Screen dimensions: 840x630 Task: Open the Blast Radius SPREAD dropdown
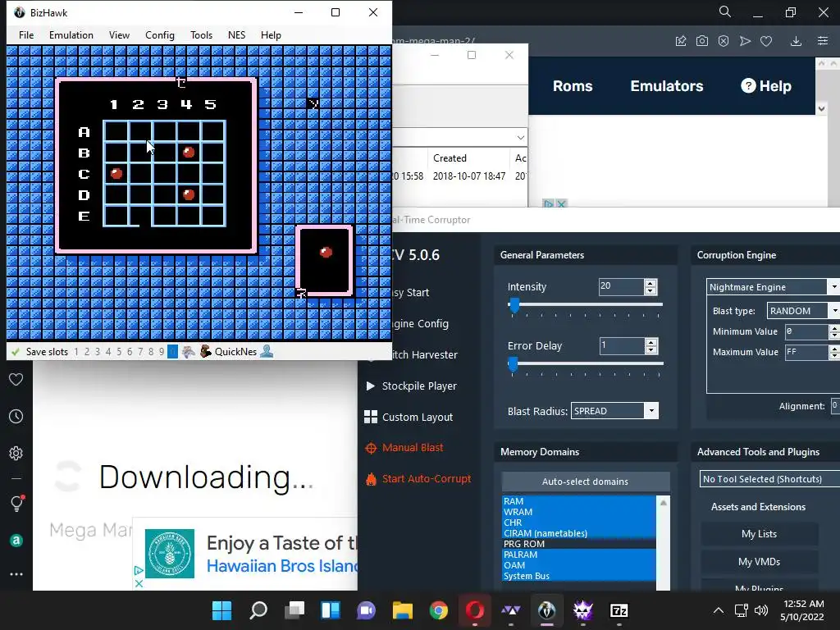(614, 411)
